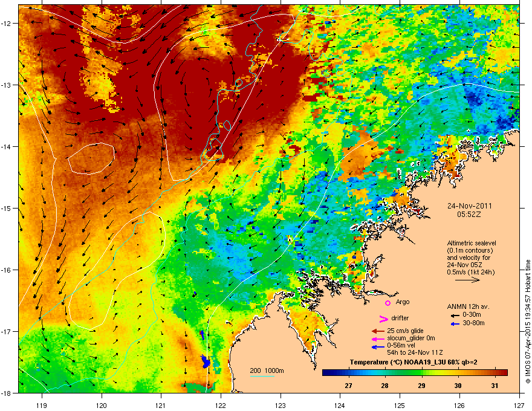Click the latitude axis label -18
532x411 pixels.
pyautogui.click(x=6, y=393)
